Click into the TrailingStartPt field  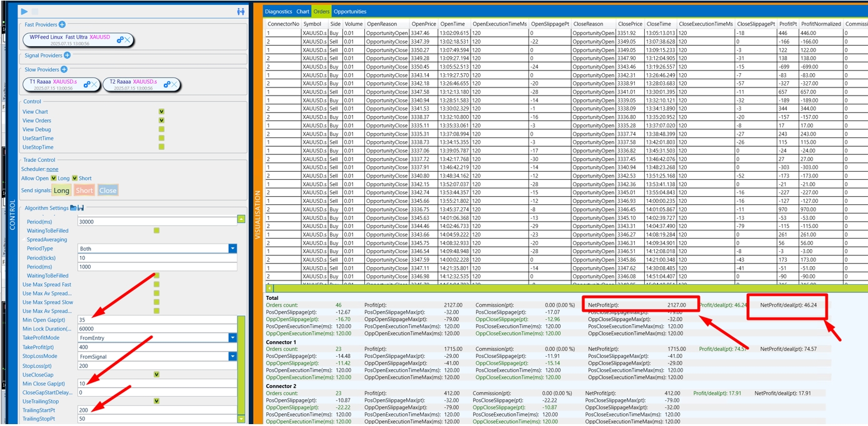pyautogui.click(x=157, y=410)
